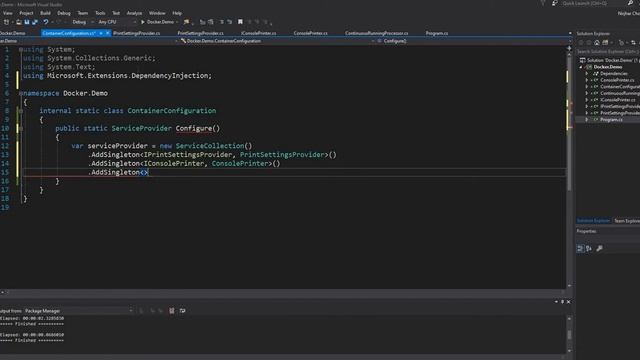Image resolution: width=640 pixels, height=360 pixels.
Task: Click the notifications flag icon
Action: tap(543, 3)
